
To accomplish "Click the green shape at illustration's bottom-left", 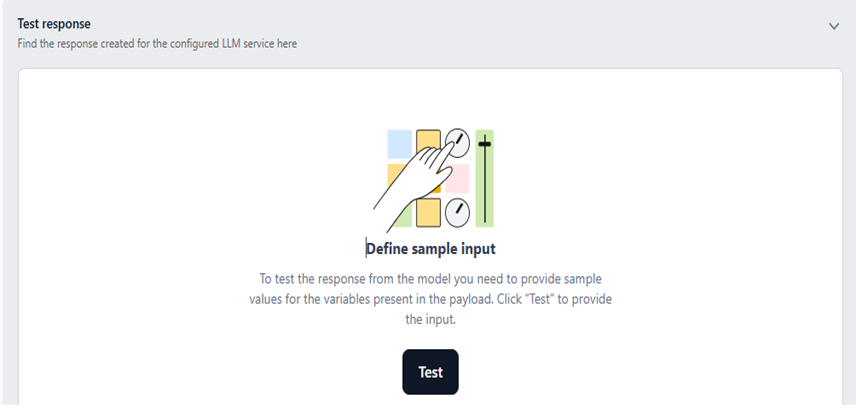I will [401, 215].
